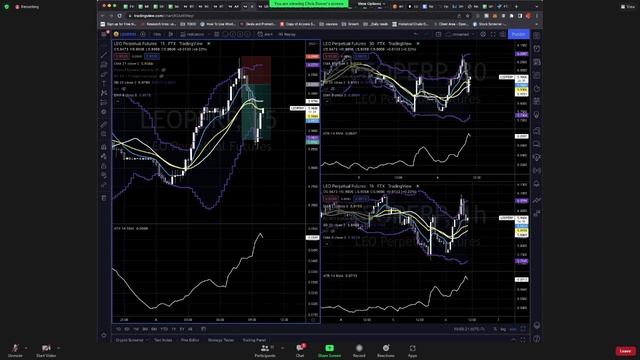
Task: Select the measure ruler tool
Action: [x=104, y=124]
